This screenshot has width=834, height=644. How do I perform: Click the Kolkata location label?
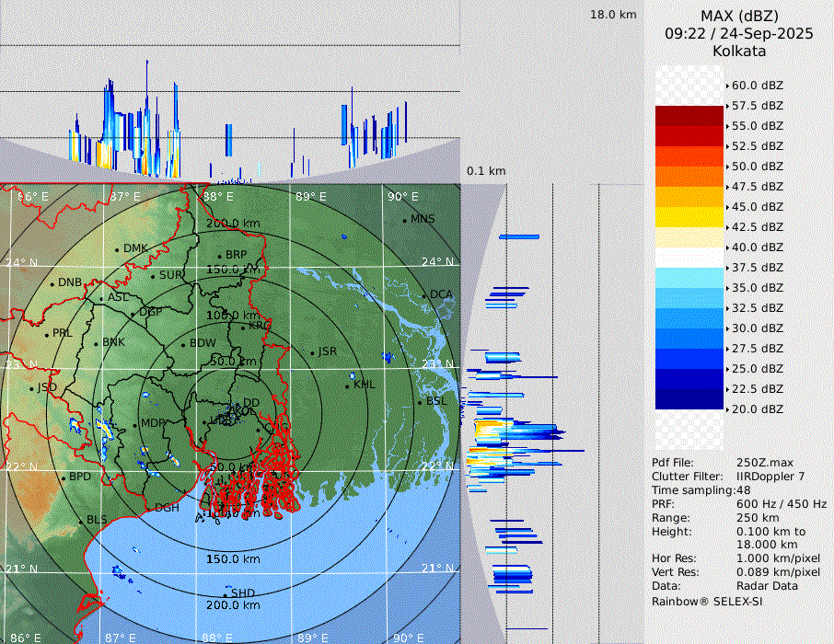[739, 51]
